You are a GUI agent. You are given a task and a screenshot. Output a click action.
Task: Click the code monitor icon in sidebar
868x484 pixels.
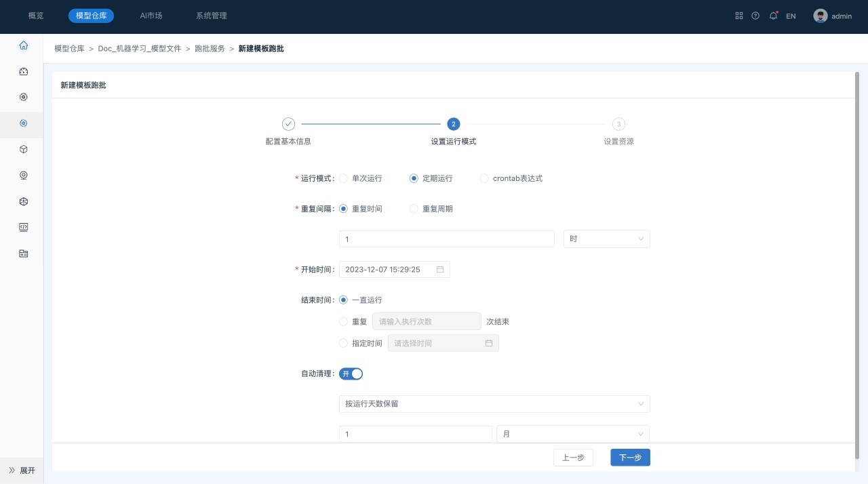click(24, 227)
